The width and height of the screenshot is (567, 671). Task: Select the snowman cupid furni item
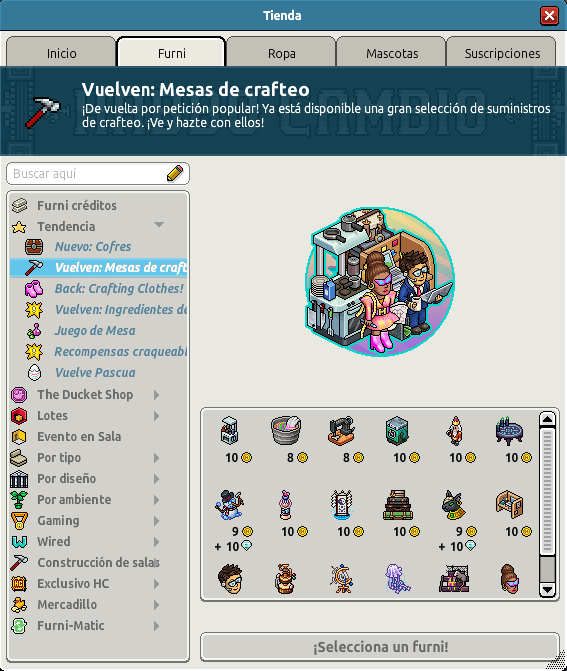[x=229, y=505]
